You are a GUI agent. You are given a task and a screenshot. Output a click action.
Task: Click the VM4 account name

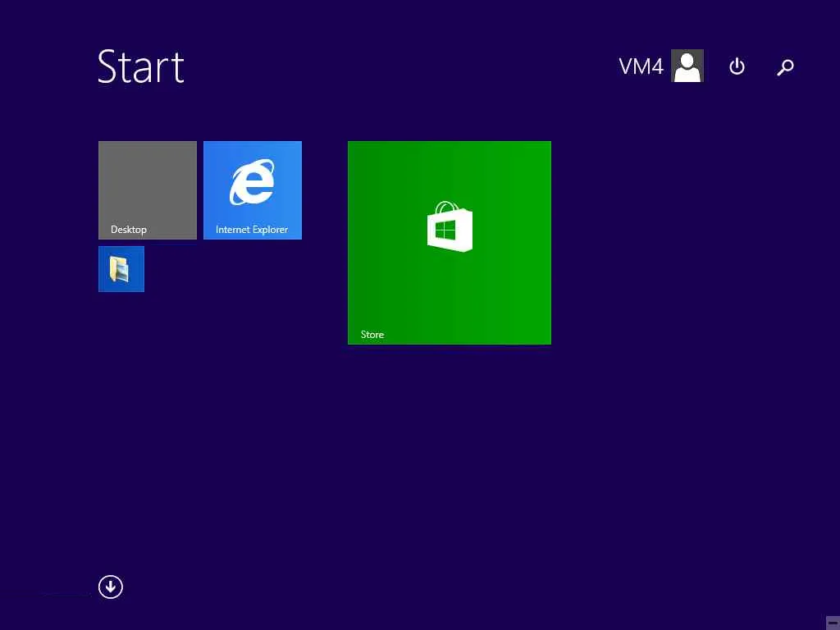tap(641, 67)
